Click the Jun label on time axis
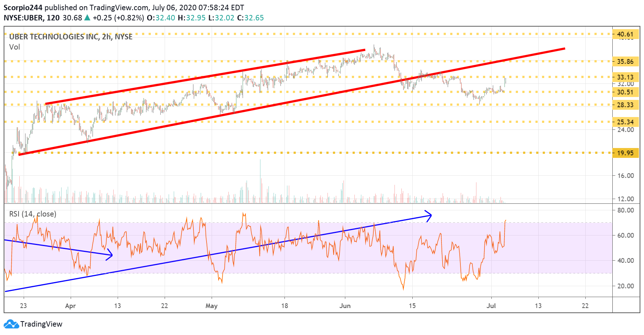The height and width of the screenshot is (335, 644). [345, 306]
